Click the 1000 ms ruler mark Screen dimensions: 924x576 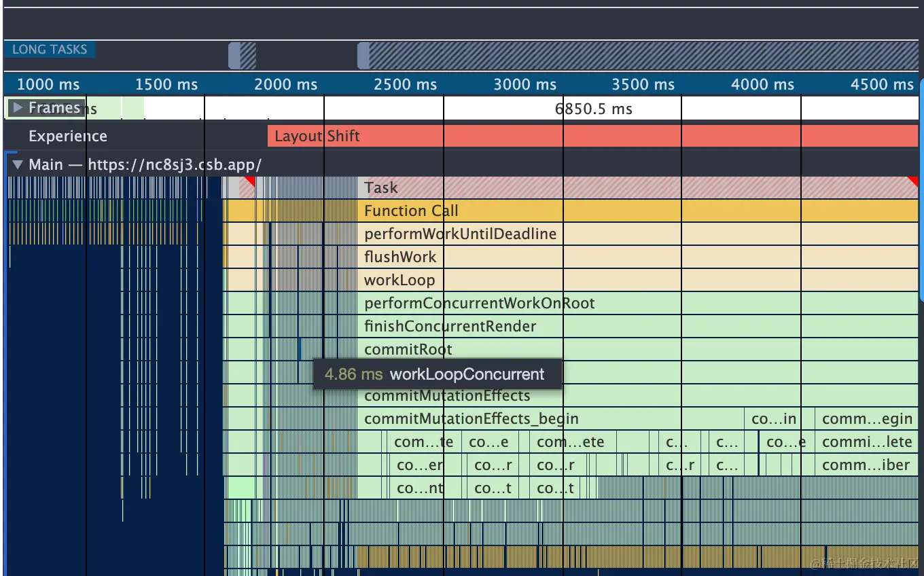pos(48,84)
